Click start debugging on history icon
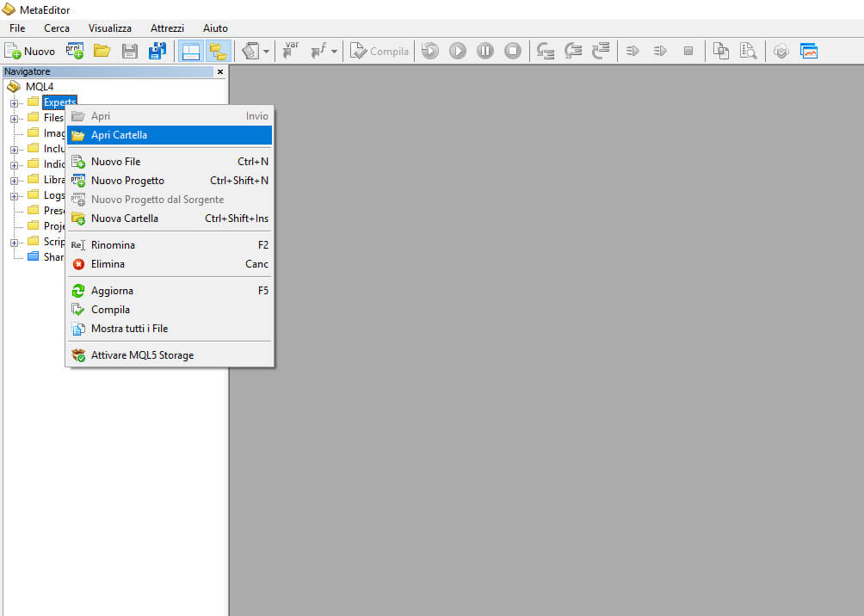The height and width of the screenshot is (616, 864). point(430,52)
